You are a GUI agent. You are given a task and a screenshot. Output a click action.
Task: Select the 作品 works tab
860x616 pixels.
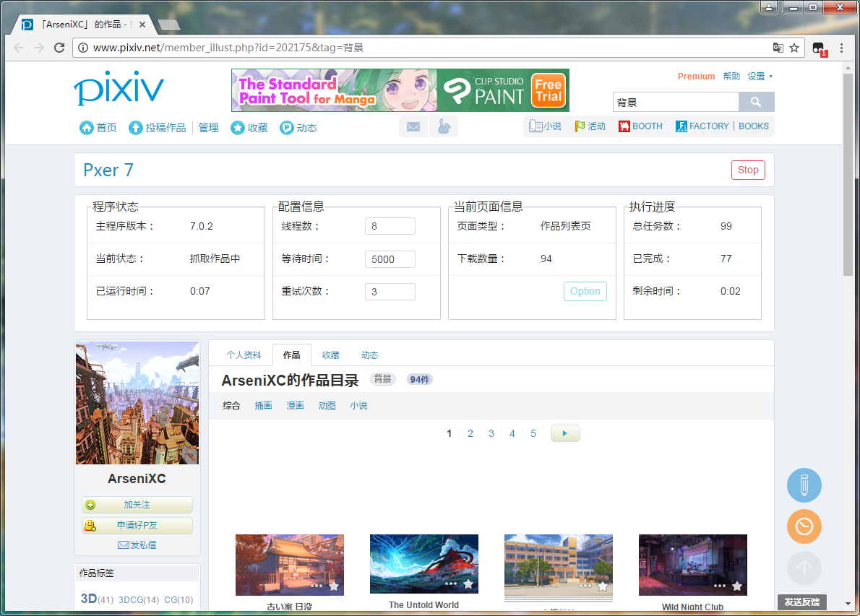click(292, 355)
